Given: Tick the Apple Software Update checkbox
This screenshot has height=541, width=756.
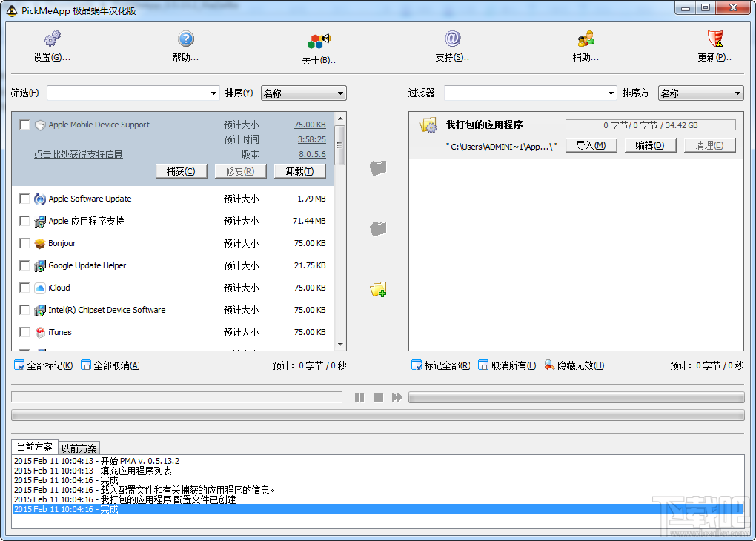Looking at the screenshot, I should 24,199.
